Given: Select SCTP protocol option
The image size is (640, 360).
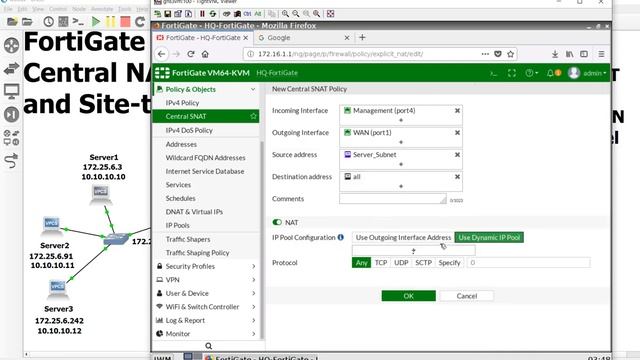Looking at the screenshot, I should (x=423, y=262).
